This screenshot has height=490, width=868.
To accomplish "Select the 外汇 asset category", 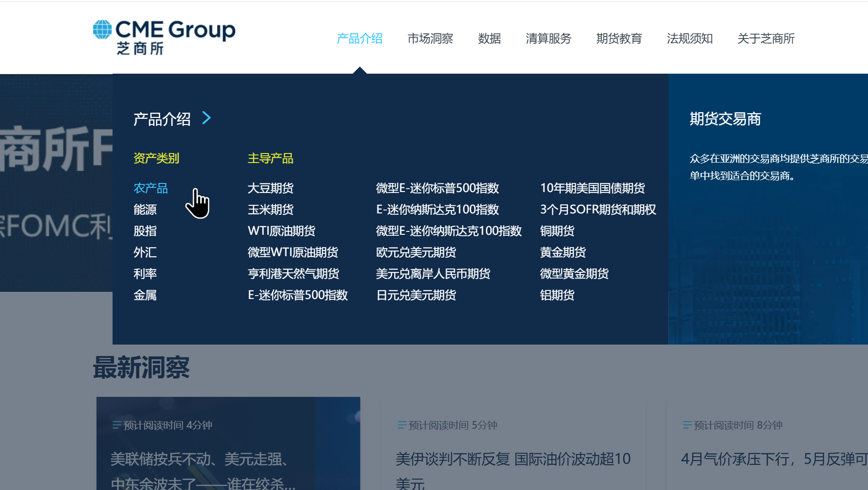I will tap(145, 252).
